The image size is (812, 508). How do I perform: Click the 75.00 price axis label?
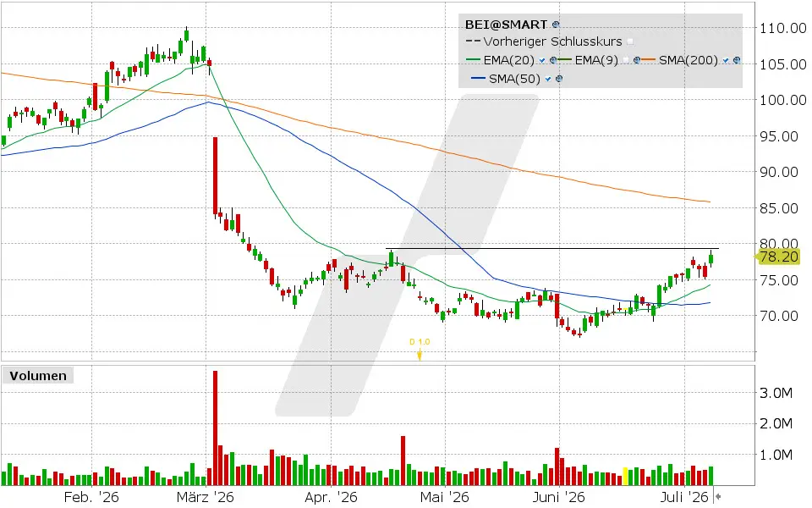(x=779, y=280)
